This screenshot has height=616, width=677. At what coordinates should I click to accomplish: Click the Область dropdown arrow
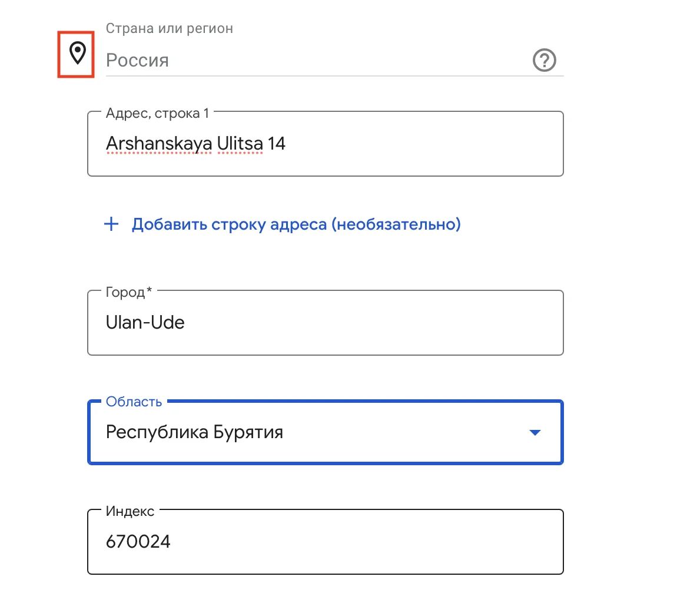click(x=535, y=433)
